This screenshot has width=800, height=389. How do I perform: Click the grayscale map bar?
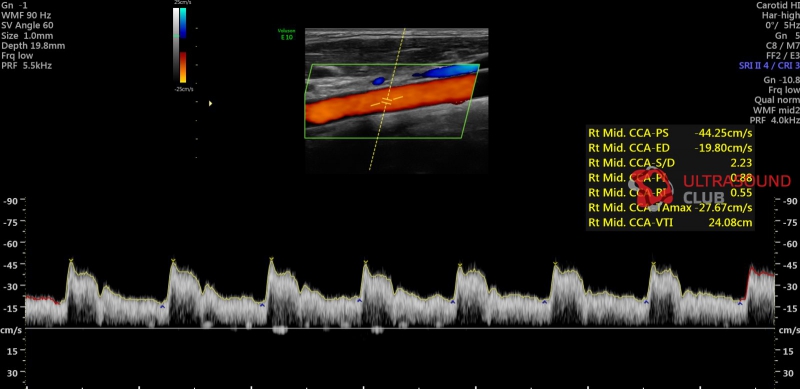point(176,45)
